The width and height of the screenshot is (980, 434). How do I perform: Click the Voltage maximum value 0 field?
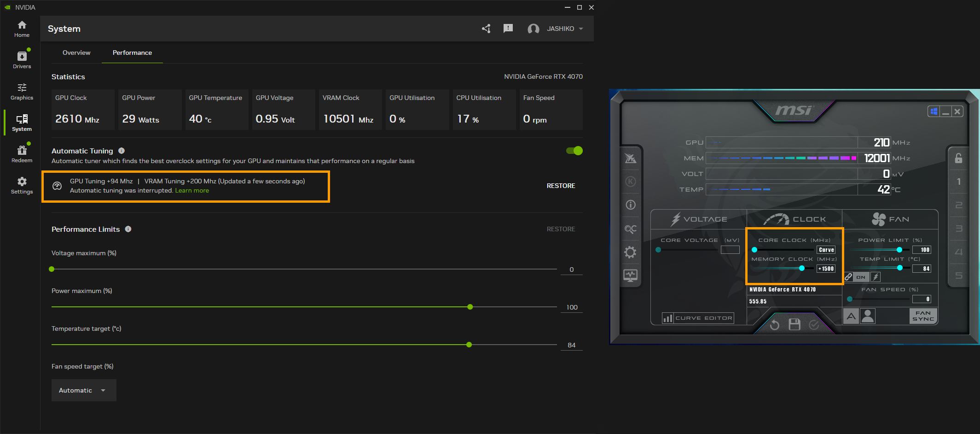pos(572,270)
